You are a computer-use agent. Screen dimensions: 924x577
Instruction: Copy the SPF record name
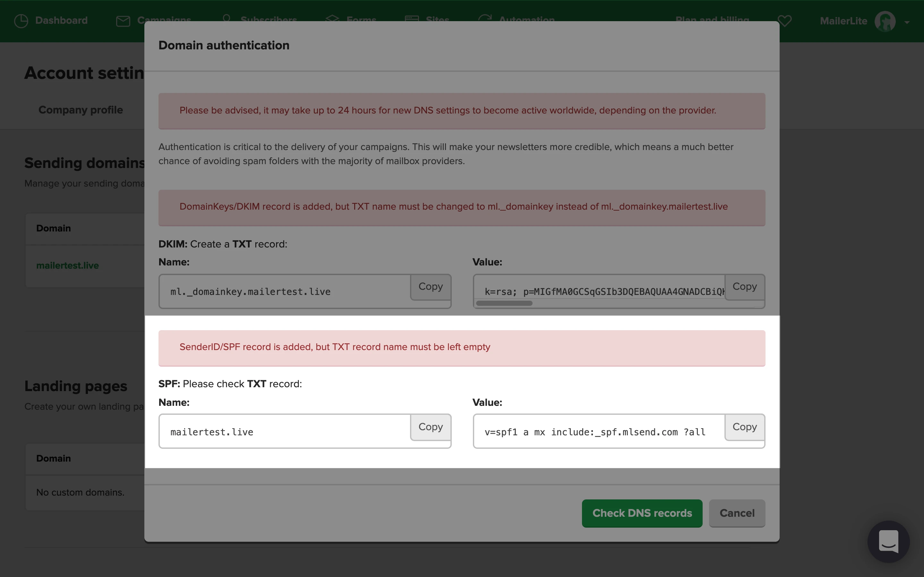pos(430,427)
